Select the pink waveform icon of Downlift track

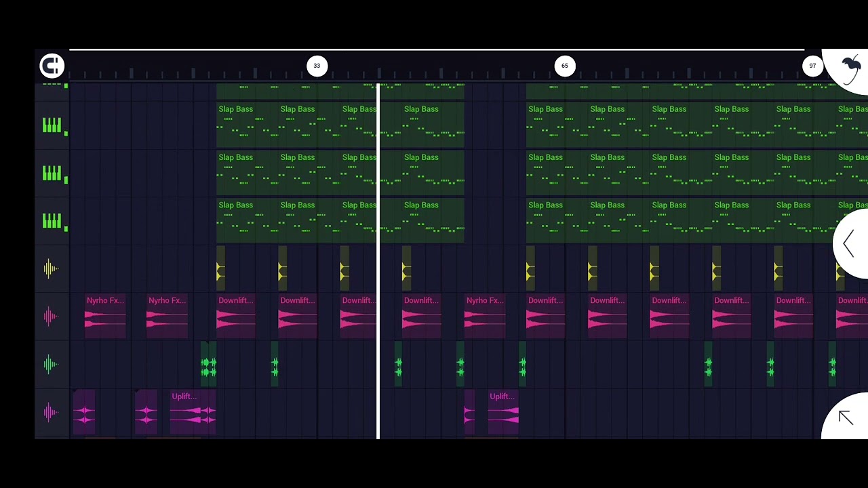(x=52, y=317)
